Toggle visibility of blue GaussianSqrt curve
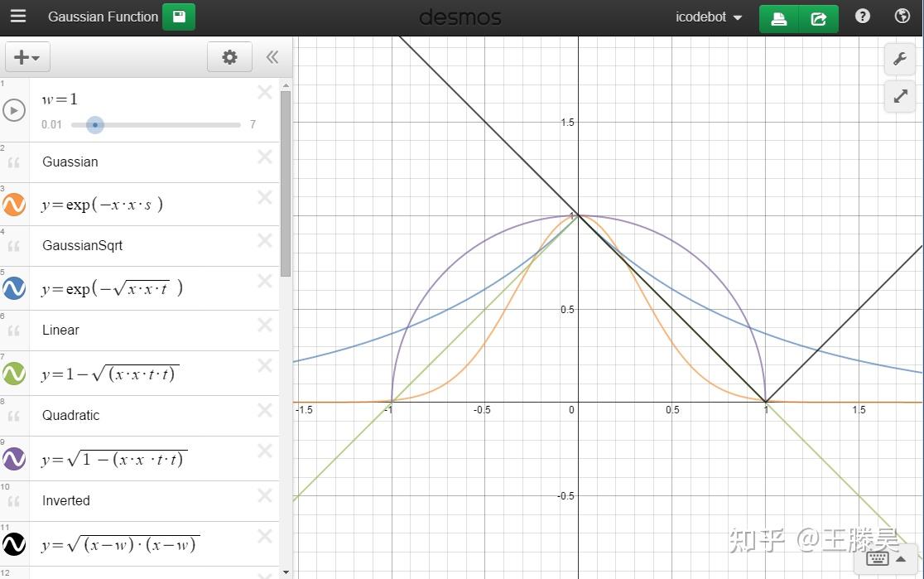Image resolution: width=924 pixels, height=579 pixels. pos(14,288)
